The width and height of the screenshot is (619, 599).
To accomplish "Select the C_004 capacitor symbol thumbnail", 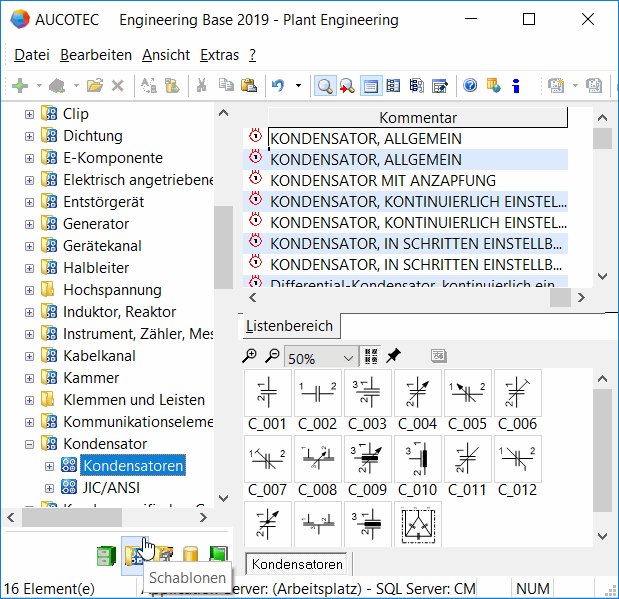I will coord(417,393).
